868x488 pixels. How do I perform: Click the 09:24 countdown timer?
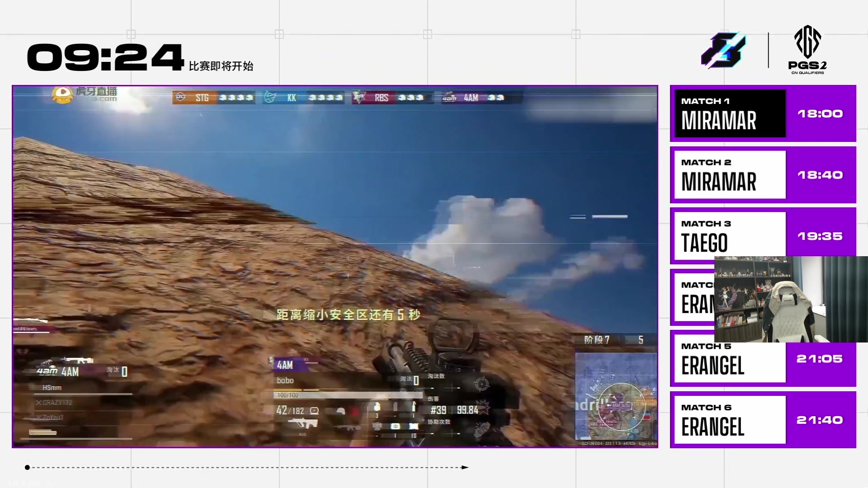(x=105, y=57)
